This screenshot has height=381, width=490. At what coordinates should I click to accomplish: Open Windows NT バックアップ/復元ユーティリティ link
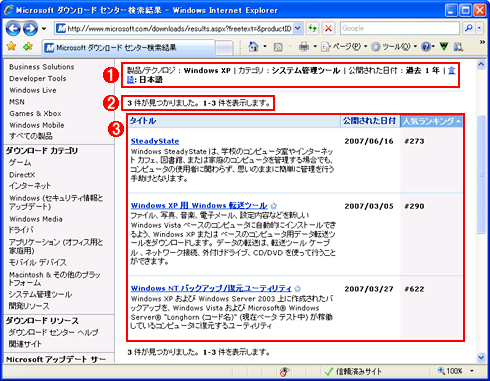tap(211, 288)
